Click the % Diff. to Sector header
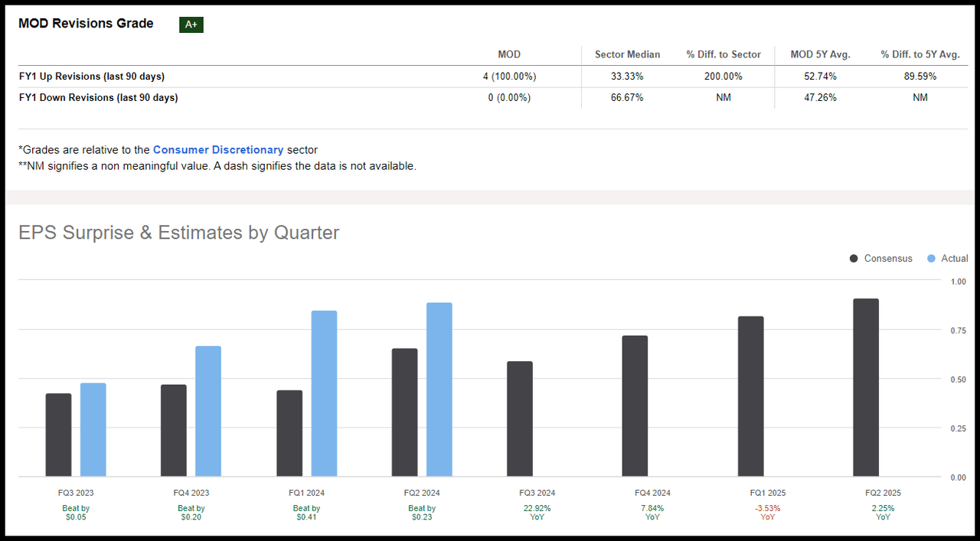 click(x=724, y=54)
